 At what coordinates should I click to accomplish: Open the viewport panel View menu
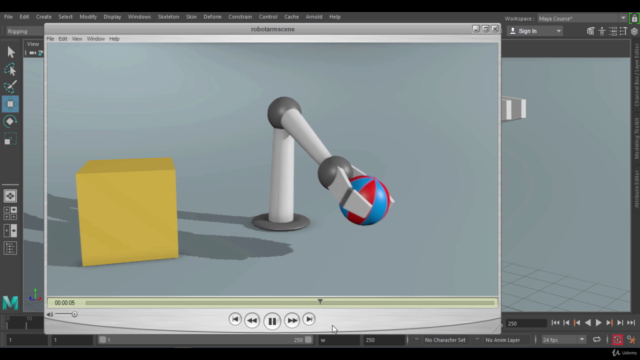coord(33,44)
